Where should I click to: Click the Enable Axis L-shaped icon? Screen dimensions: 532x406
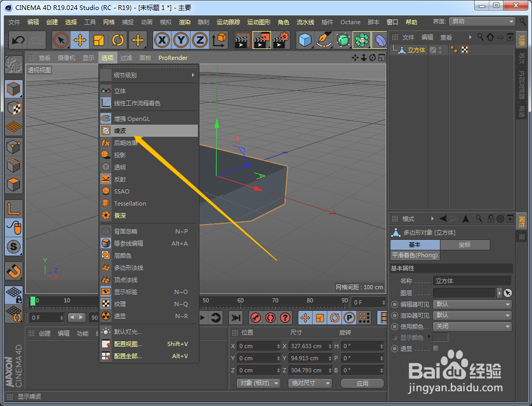click(14, 209)
